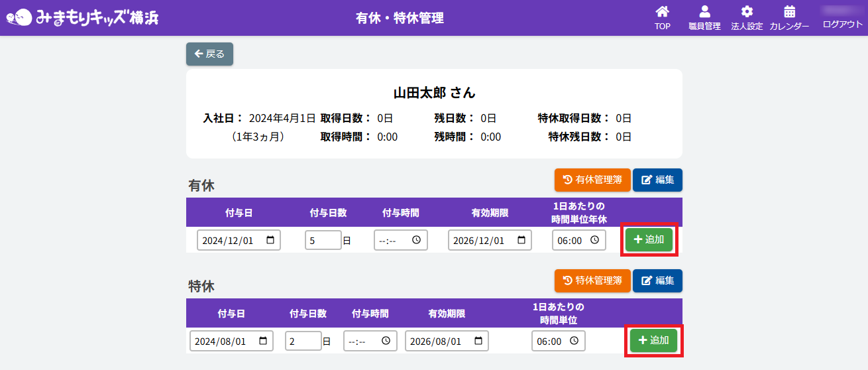Open clock picker for 有休 付与時間

(x=416, y=240)
